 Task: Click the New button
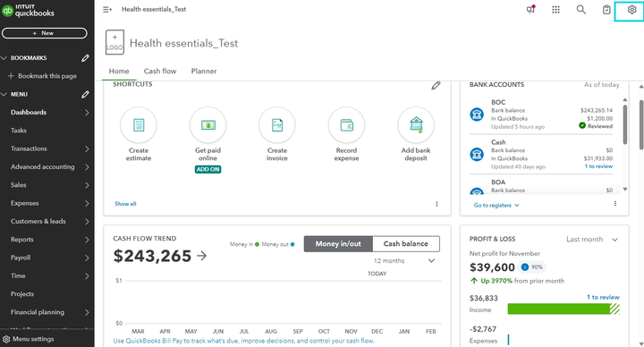coord(45,33)
